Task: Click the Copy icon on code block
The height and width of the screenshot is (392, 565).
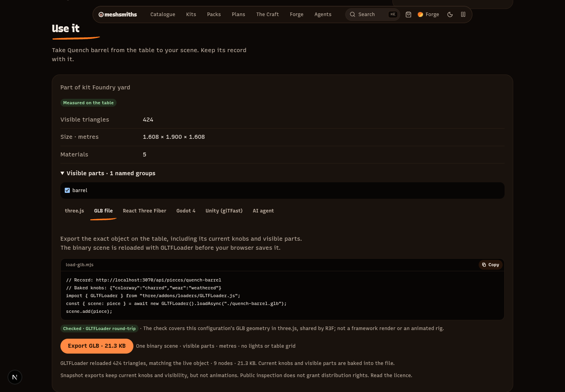Action: 484,265
